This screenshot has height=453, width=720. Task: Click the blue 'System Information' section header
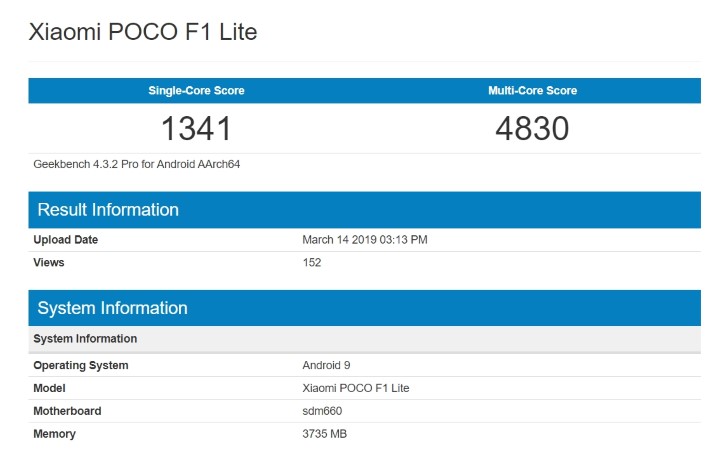tap(365, 308)
